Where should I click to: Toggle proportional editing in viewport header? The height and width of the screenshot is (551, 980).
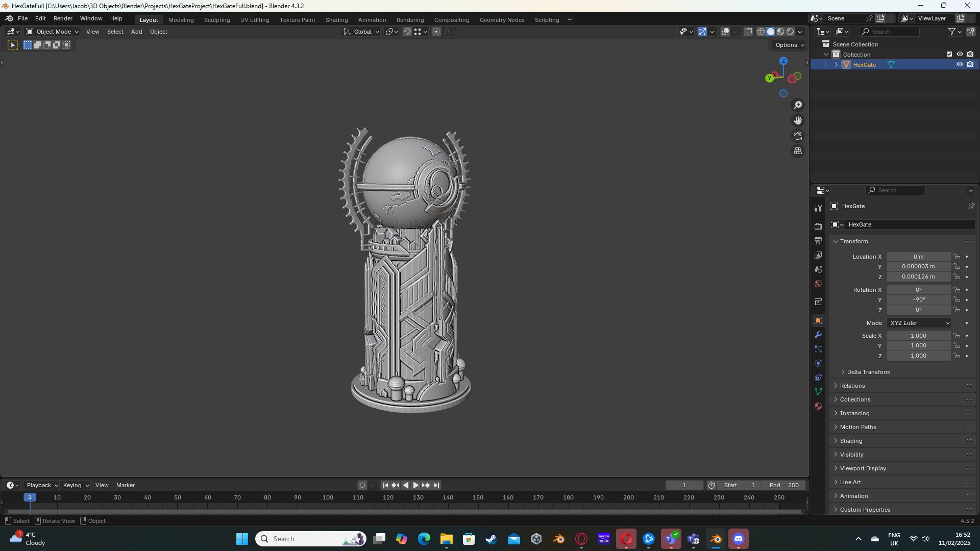point(436,32)
